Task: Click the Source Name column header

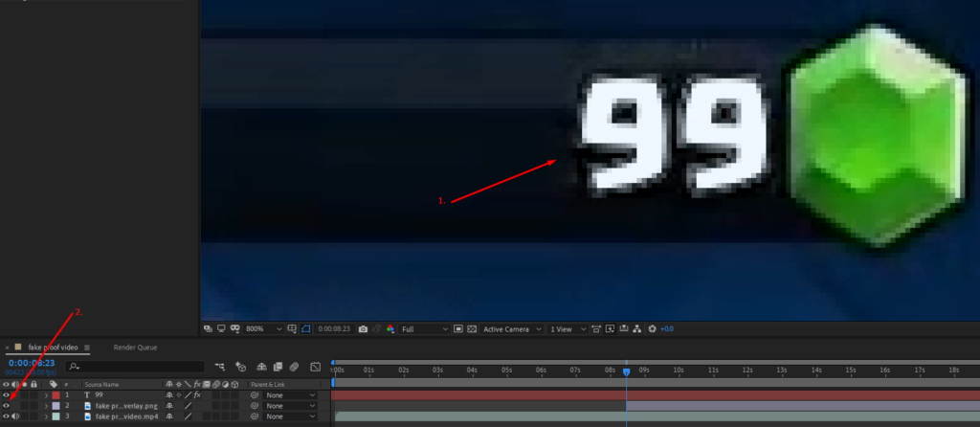Action: 101,385
